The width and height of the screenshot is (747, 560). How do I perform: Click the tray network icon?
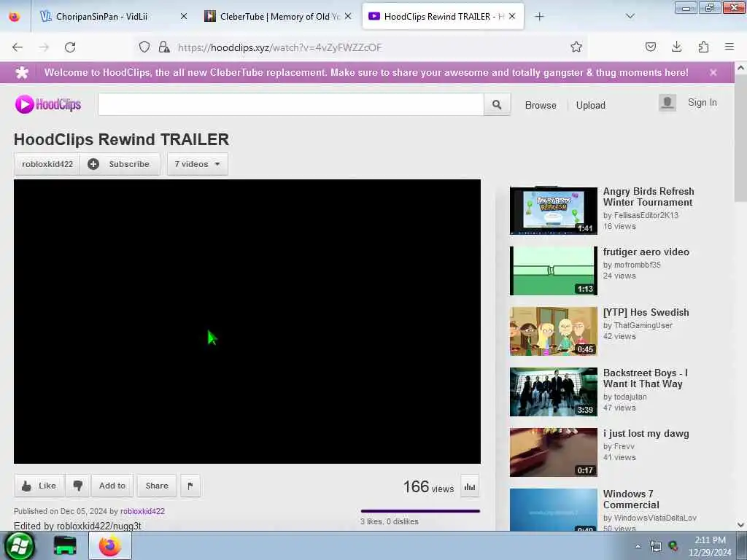click(656, 546)
